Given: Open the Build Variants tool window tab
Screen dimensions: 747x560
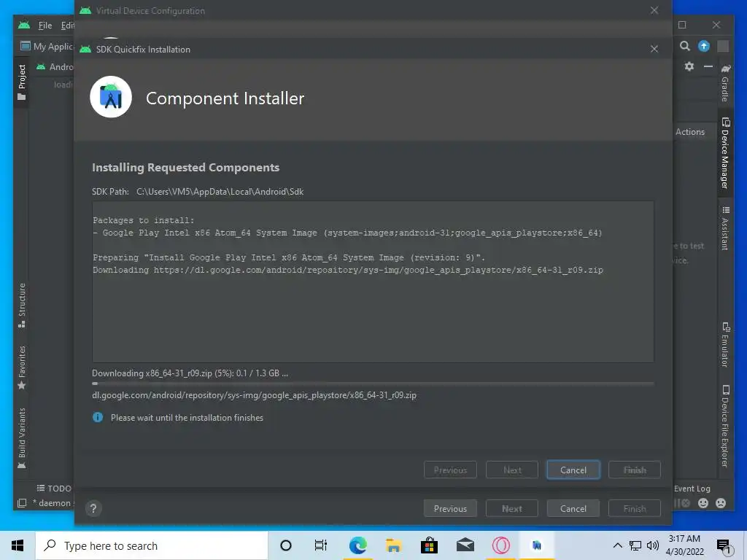Looking at the screenshot, I should (x=21, y=438).
